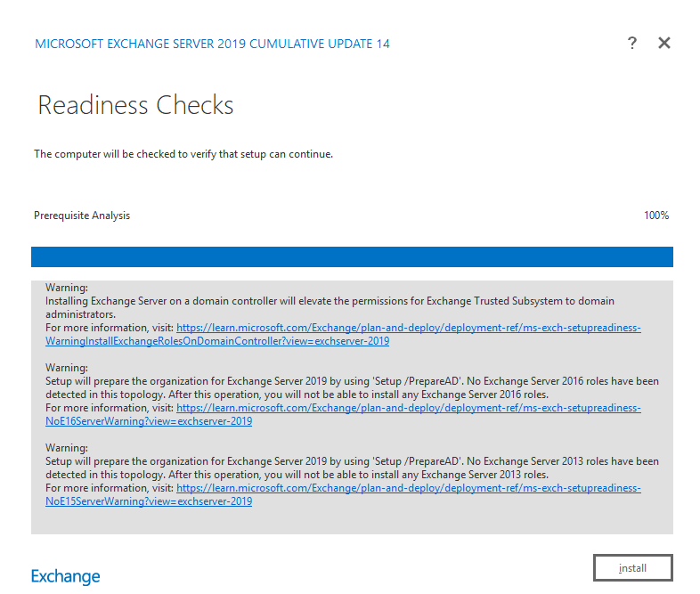Click the setup verification description sentence
The width and height of the screenshot is (700, 594).
point(183,154)
